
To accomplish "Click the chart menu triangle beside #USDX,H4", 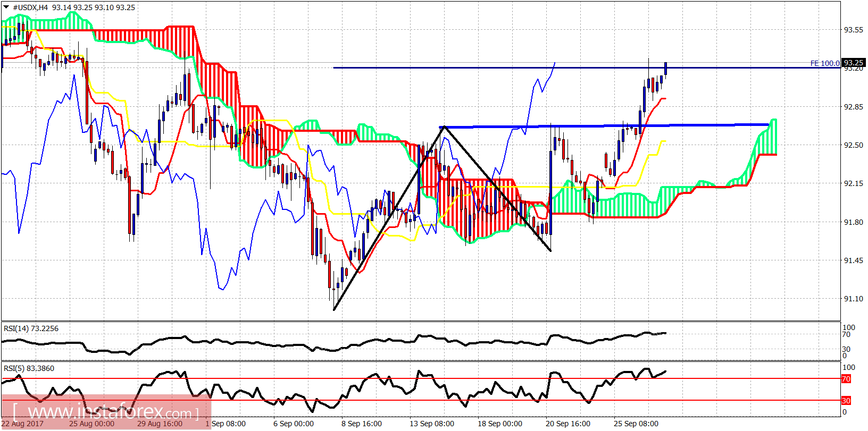I will pyautogui.click(x=6, y=7).
